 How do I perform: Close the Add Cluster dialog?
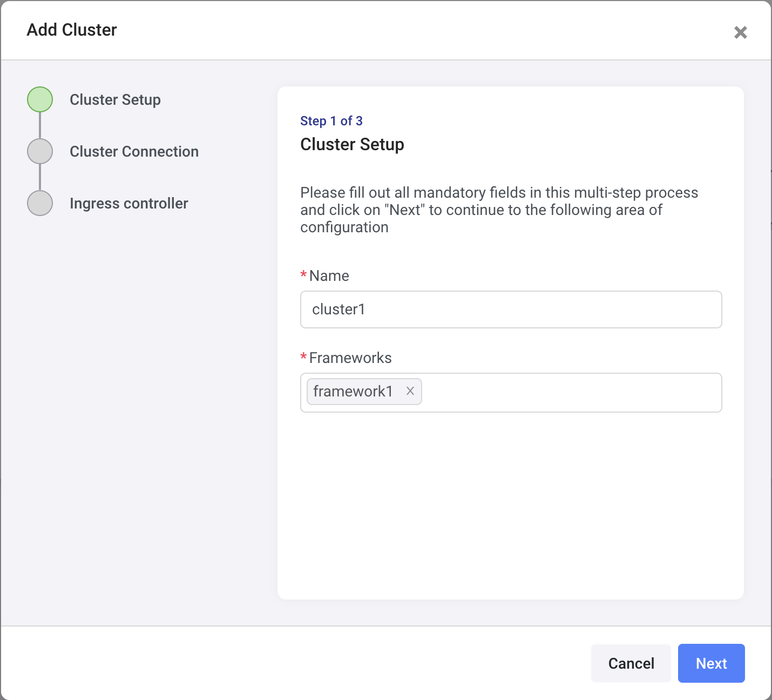[740, 32]
